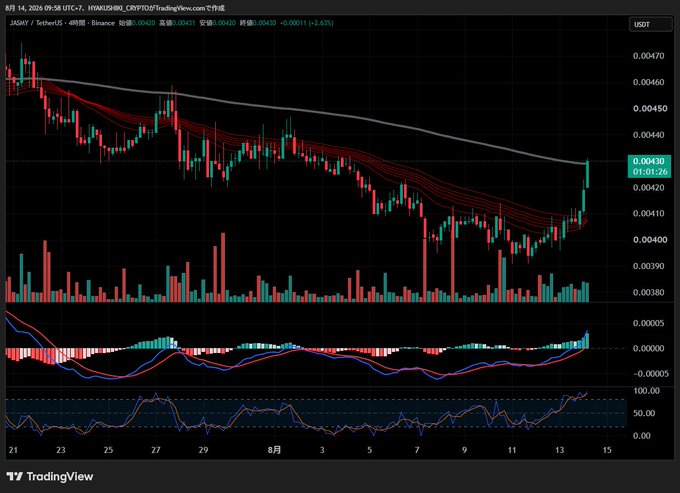Click the USDT currency button
680x493 pixels.
click(651, 24)
